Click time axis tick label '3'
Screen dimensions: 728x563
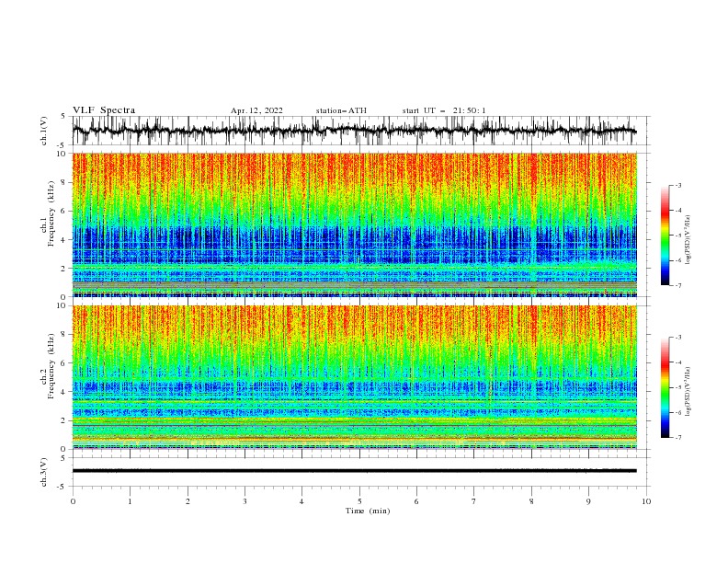pyautogui.click(x=245, y=501)
